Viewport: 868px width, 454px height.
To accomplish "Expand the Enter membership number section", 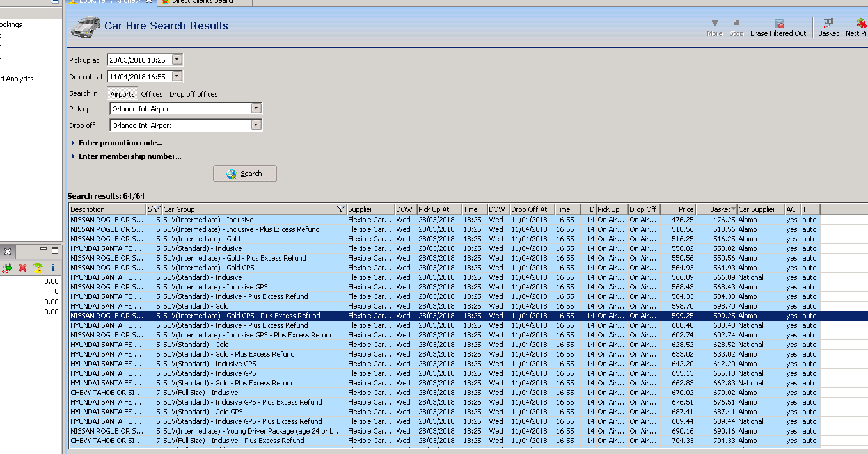I will point(129,156).
